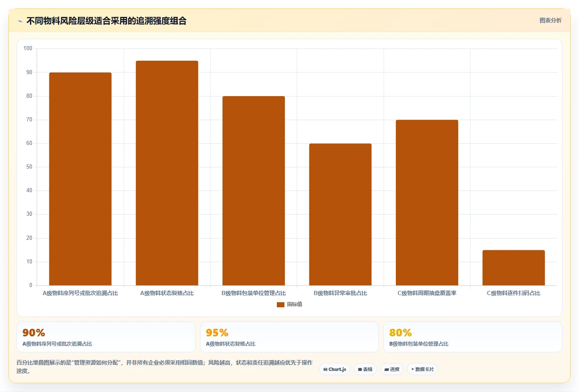Click the 表格 tag icon
579x392 pixels.
click(360, 370)
